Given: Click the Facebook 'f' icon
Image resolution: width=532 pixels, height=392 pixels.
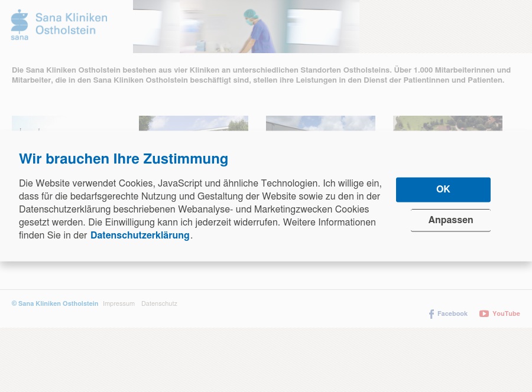Looking at the screenshot, I should (432, 314).
